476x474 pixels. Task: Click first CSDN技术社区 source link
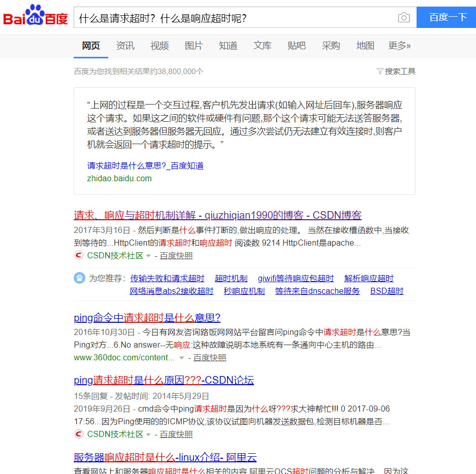115,255
